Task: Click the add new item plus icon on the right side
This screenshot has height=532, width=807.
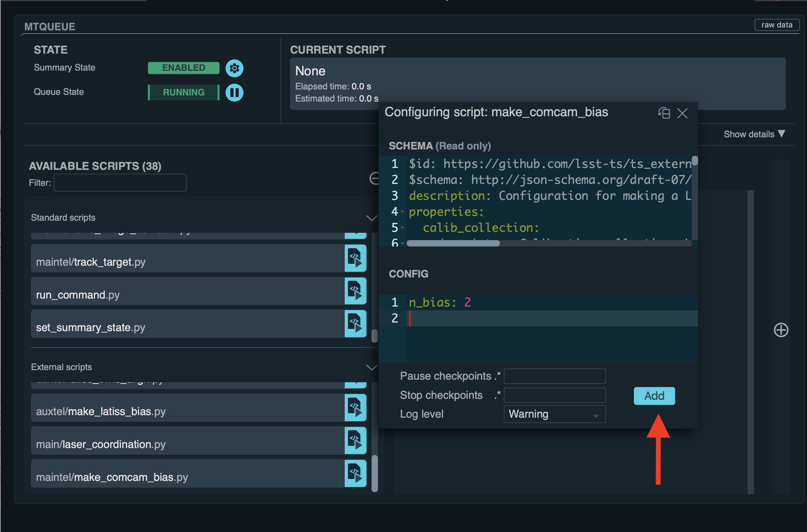Action: pyautogui.click(x=780, y=329)
